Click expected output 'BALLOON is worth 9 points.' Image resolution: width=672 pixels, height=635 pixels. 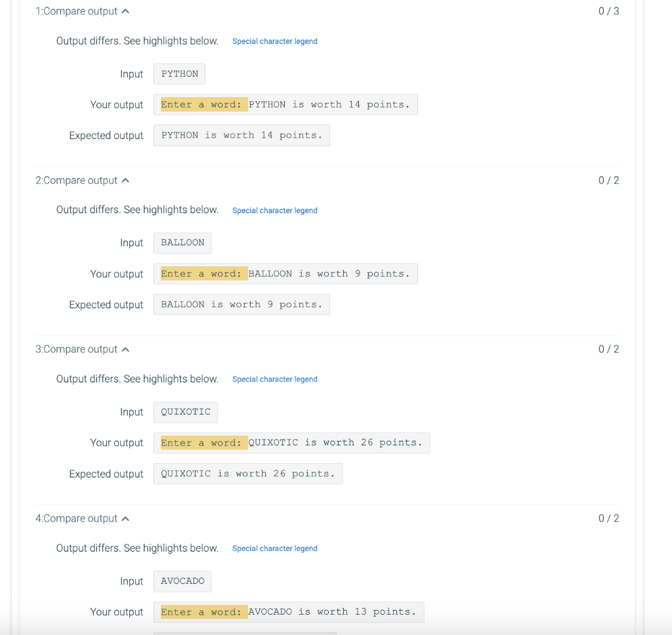click(x=241, y=305)
